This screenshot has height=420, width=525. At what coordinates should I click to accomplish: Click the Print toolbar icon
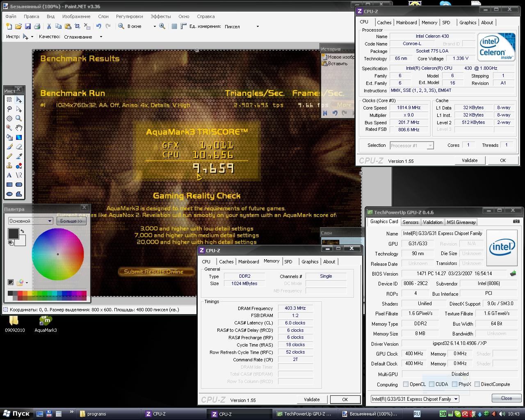pyautogui.click(x=37, y=26)
